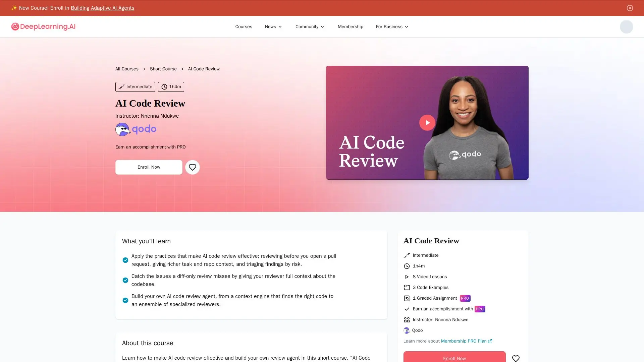
Task: Click the AI Code Review video thumbnail title
Action: click(x=371, y=152)
